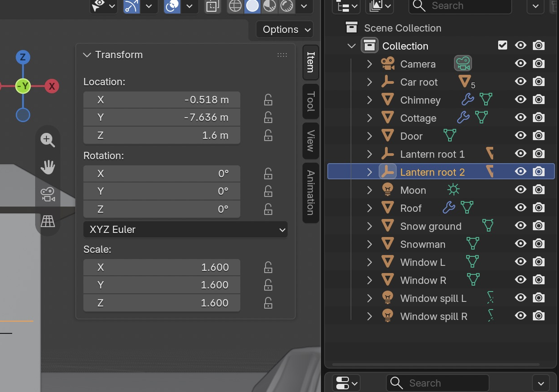Click the outliner Search field

(x=460, y=6)
